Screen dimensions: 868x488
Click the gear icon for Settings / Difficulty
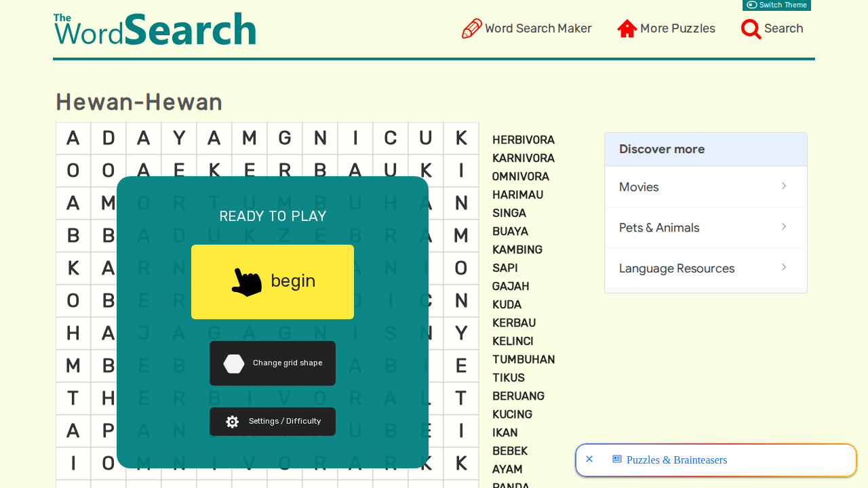pos(232,422)
